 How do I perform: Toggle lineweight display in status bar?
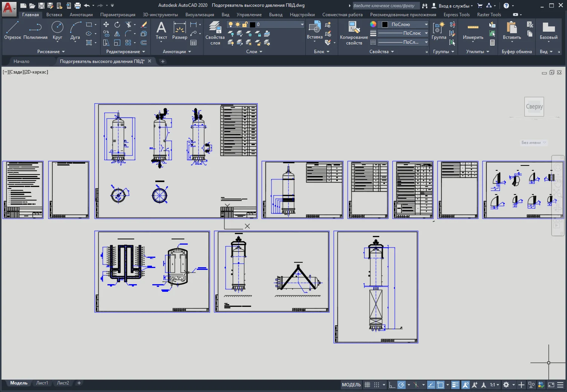coord(455,385)
